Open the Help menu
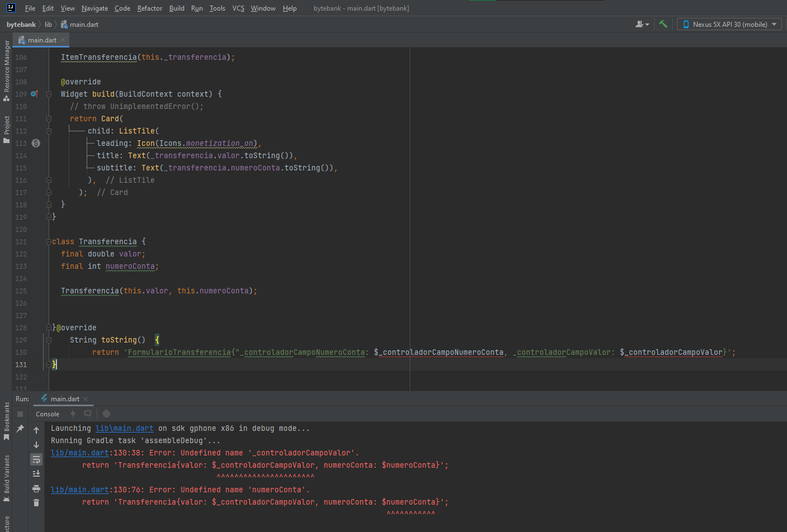The height and width of the screenshot is (532, 787). coord(290,8)
